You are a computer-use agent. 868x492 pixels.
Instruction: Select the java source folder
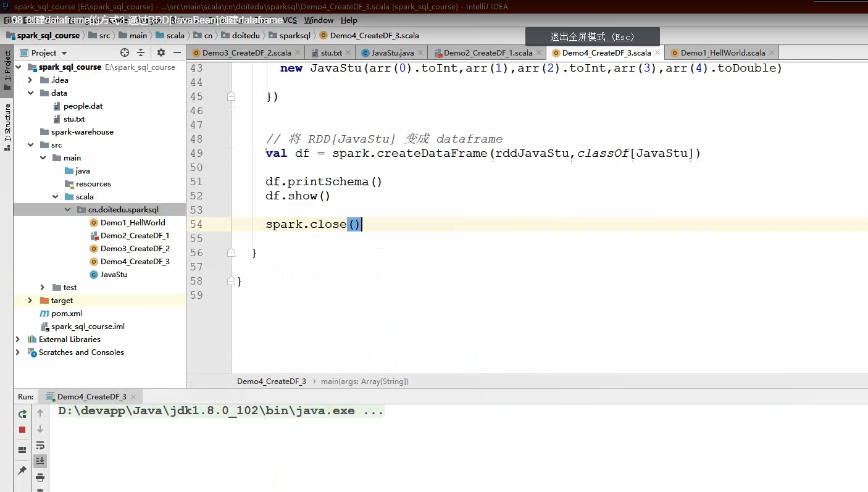coord(83,171)
